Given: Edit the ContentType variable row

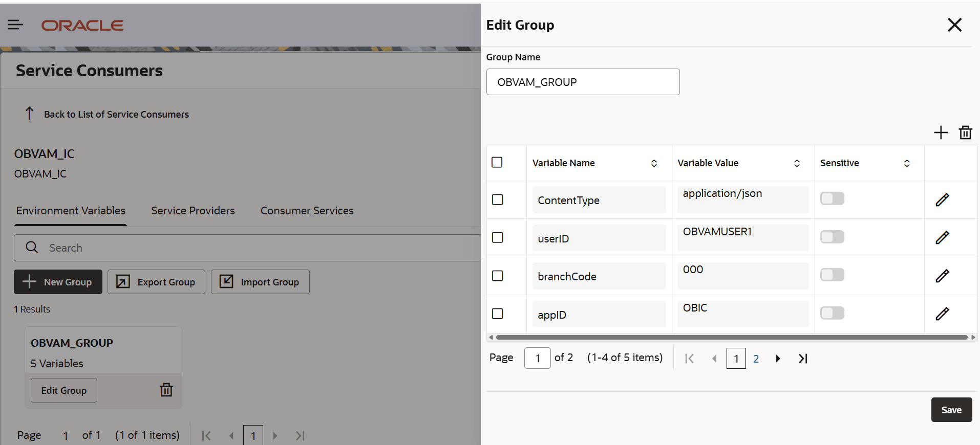Looking at the screenshot, I should click(942, 199).
